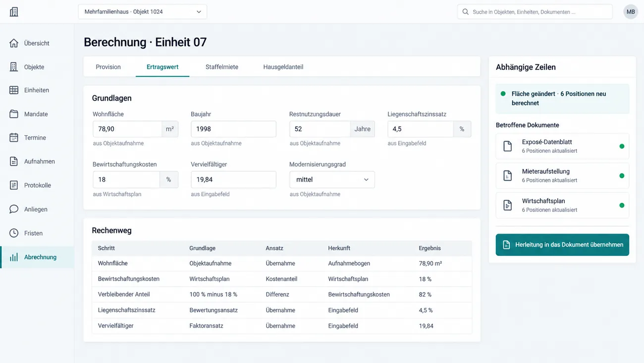
Task: Open Termine from the sidebar
Action: [37, 138]
